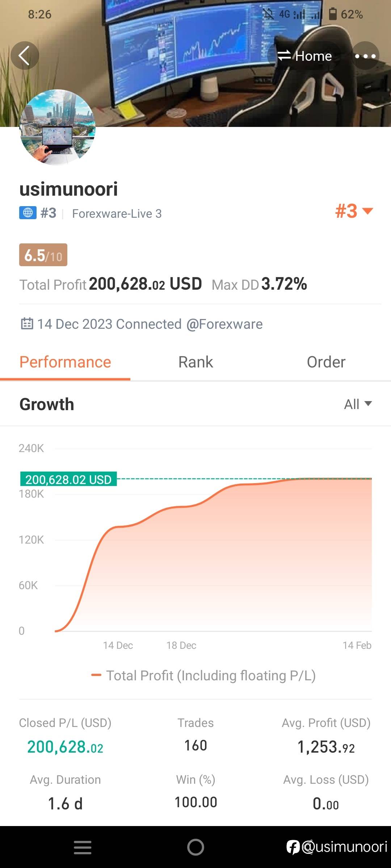Screen dimensions: 391x868
Task: Toggle the Total Profit legend line
Action: pyautogui.click(x=203, y=676)
